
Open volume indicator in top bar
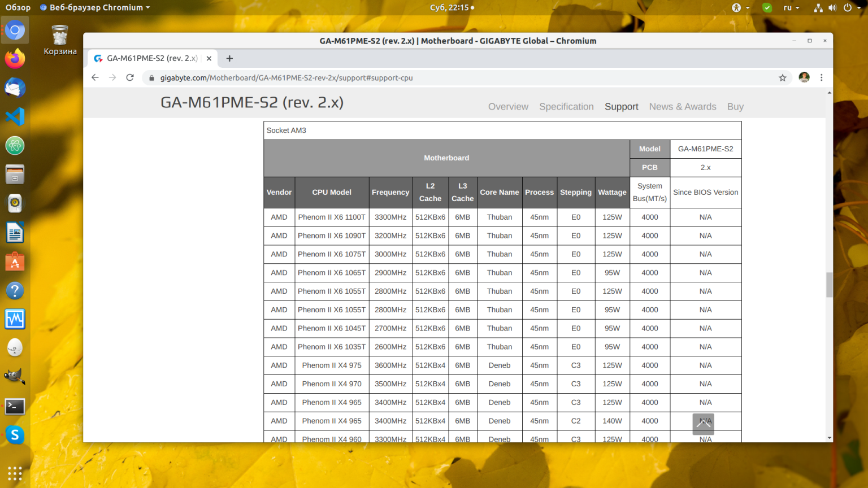click(x=832, y=7)
